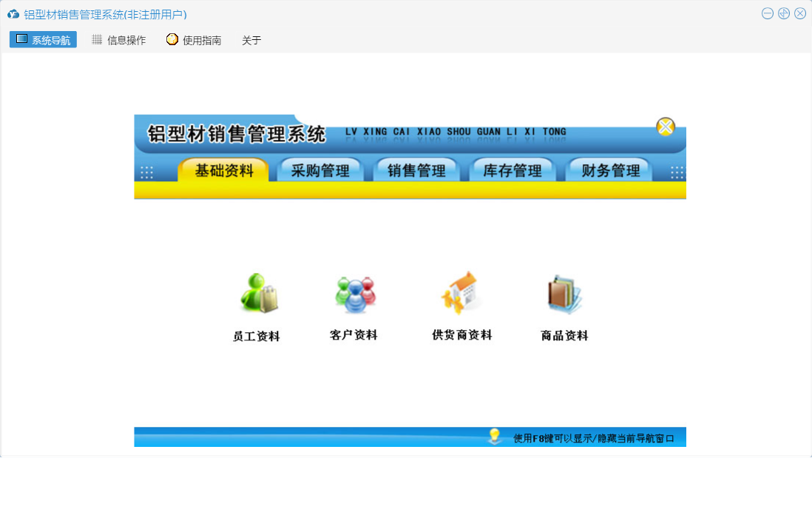
Task: Open the 客户资料 customer records icon
Action: 354,294
